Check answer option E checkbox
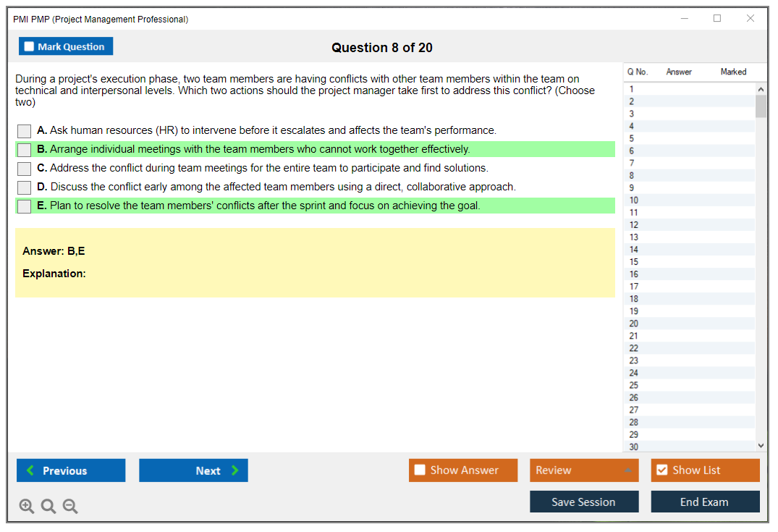 point(25,206)
